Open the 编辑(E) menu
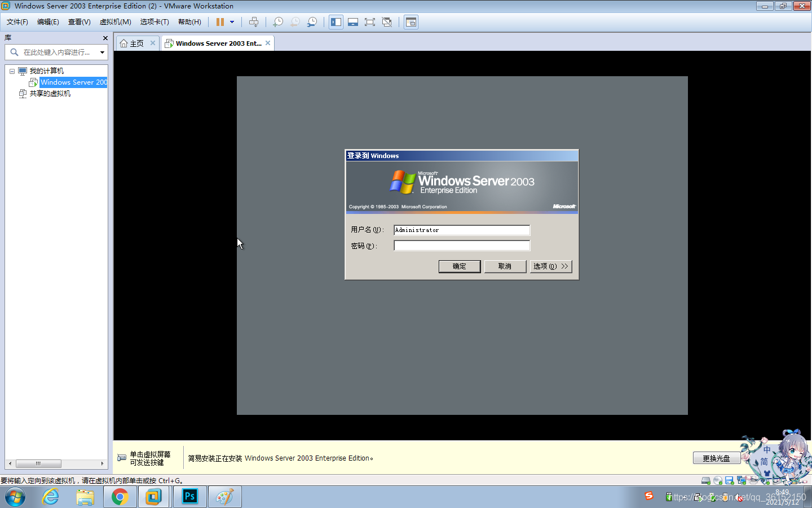This screenshot has height=508, width=812. 48,22
